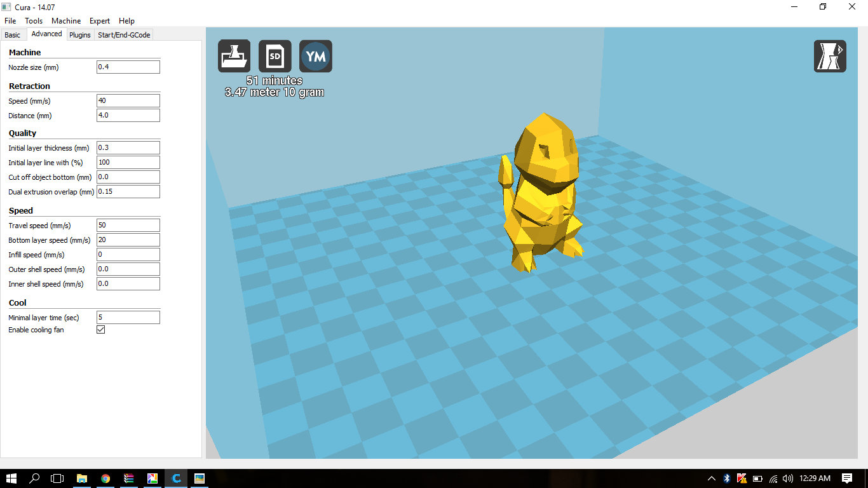Click the Retraction Distance input field
The width and height of the screenshot is (868, 488).
[128, 115]
